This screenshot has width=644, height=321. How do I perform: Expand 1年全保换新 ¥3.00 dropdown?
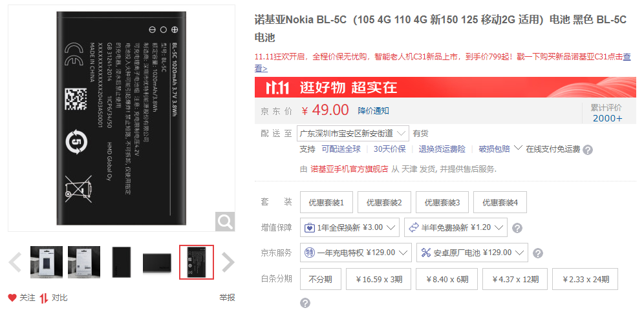pos(350,227)
